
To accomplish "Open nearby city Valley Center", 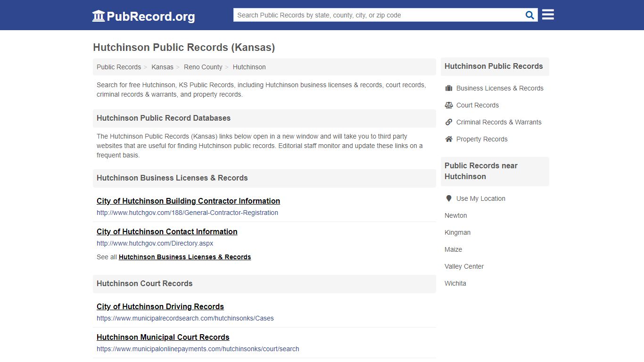I will tap(464, 266).
